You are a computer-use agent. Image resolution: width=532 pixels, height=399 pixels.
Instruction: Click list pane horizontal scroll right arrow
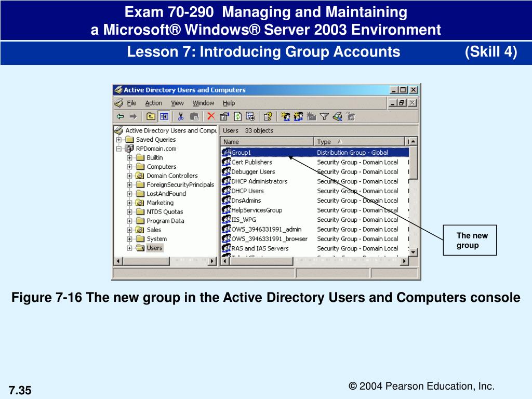click(404, 261)
